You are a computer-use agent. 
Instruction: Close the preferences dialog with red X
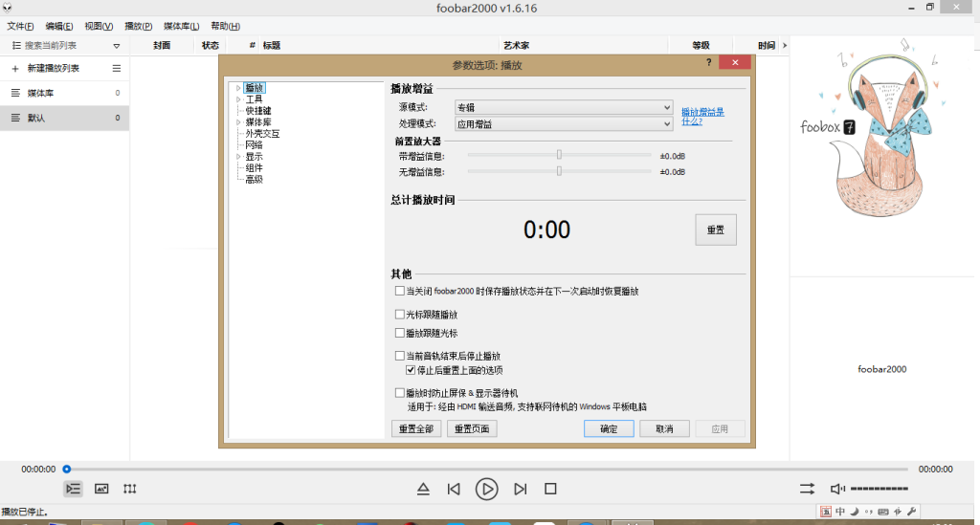click(735, 62)
